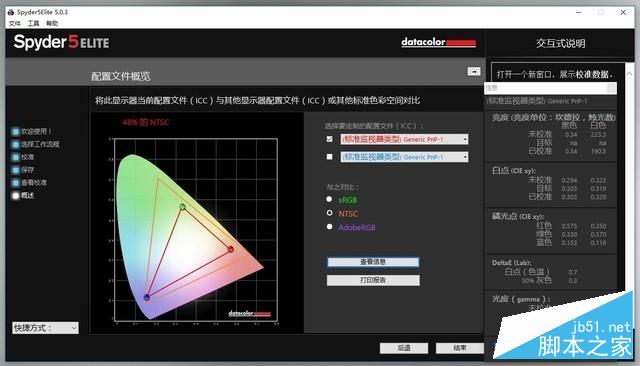This screenshot has width=640, height=366.
Task: Click the help panel scrollbar up arrow
Action: tap(629, 74)
